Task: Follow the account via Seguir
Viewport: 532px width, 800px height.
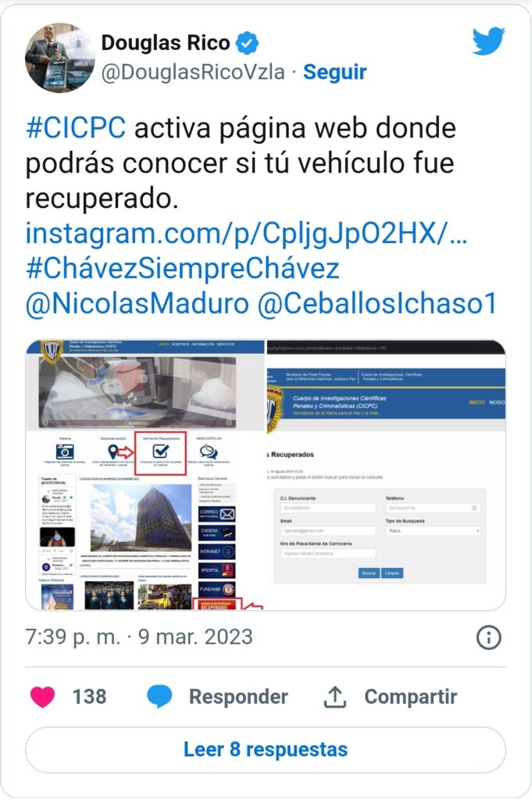Action: coord(334,72)
